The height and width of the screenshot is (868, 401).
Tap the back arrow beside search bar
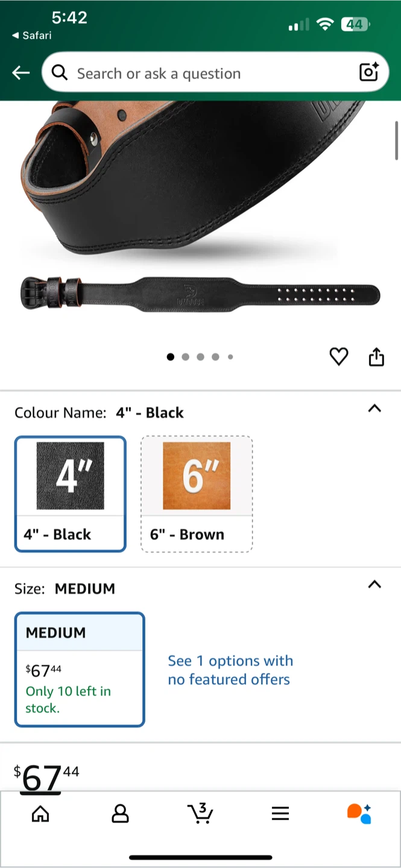21,73
